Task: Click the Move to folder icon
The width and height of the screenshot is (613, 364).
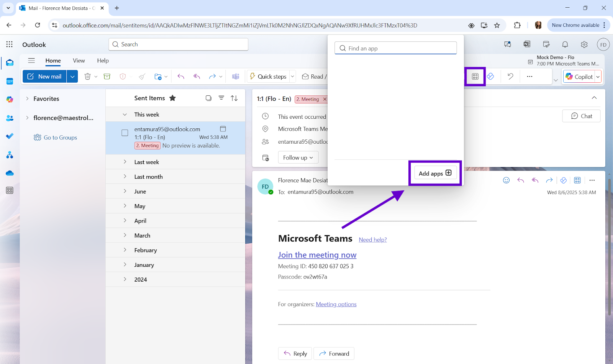Action: point(158,77)
